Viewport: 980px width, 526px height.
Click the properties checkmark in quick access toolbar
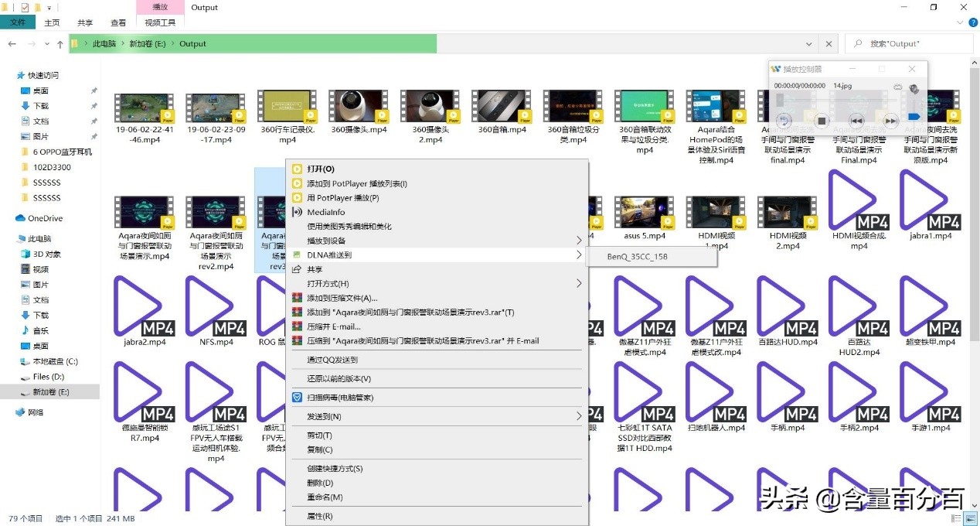(25, 8)
